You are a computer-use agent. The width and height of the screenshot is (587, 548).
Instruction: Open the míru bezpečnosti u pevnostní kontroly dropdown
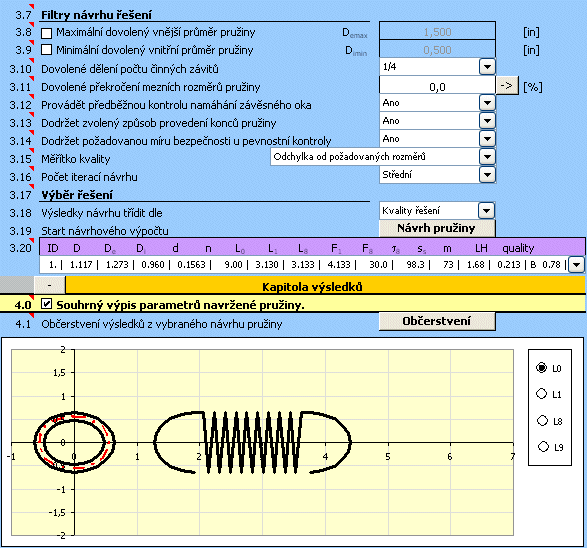coord(487,138)
